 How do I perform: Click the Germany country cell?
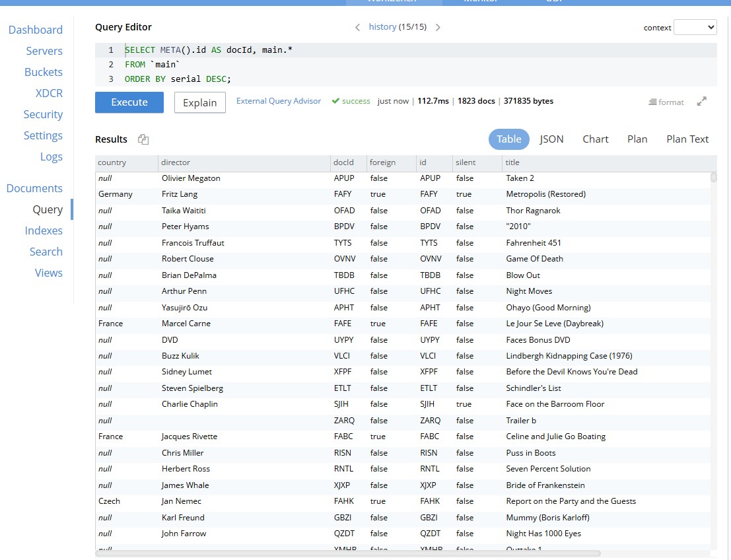pyautogui.click(x=115, y=194)
